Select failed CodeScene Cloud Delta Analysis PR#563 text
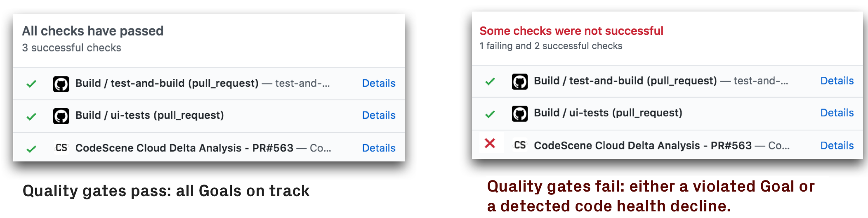This screenshot has width=868, height=218. click(x=643, y=145)
